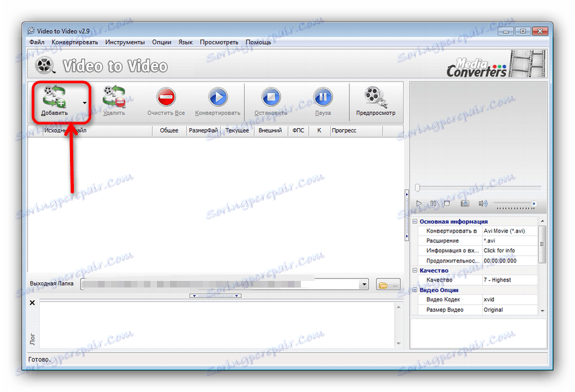Mute sound with the speaker icon

point(483,203)
